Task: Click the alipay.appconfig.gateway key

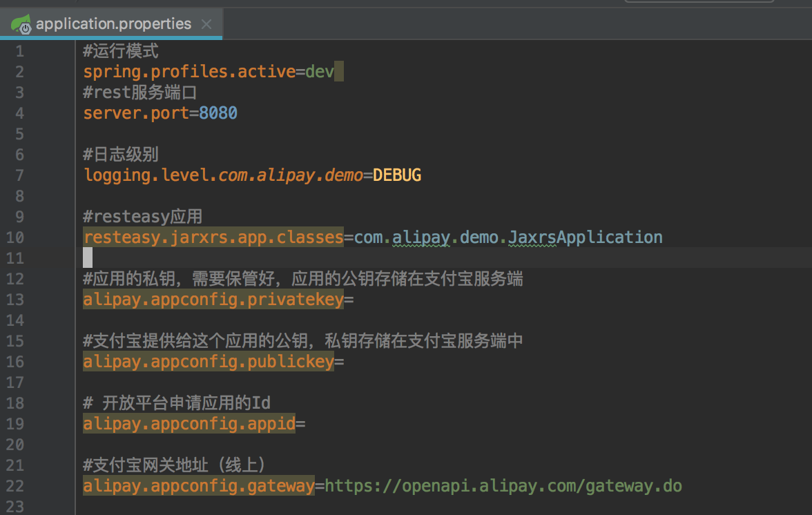Action: click(x=199, y=485)
